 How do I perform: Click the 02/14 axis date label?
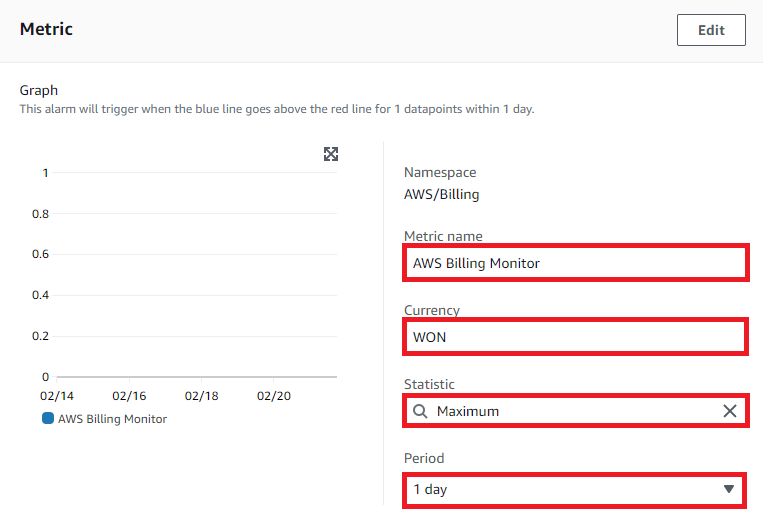(x=56, y=396)
